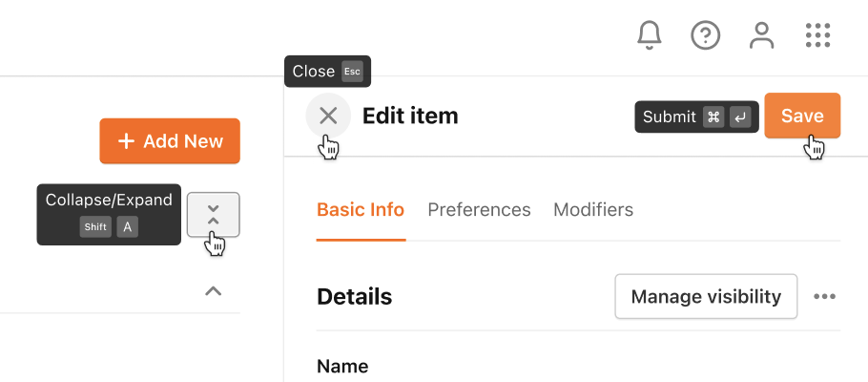Open the Manage visibility options
The width and height of the screenshot is (868, 382).
tap(706, 297)
